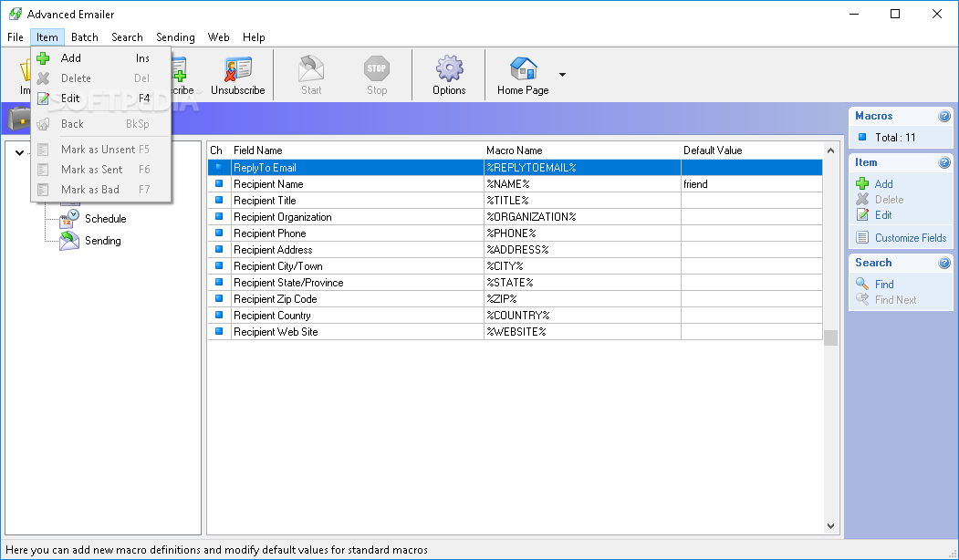Click the green plus icon in Item panel

click(862, 183)
